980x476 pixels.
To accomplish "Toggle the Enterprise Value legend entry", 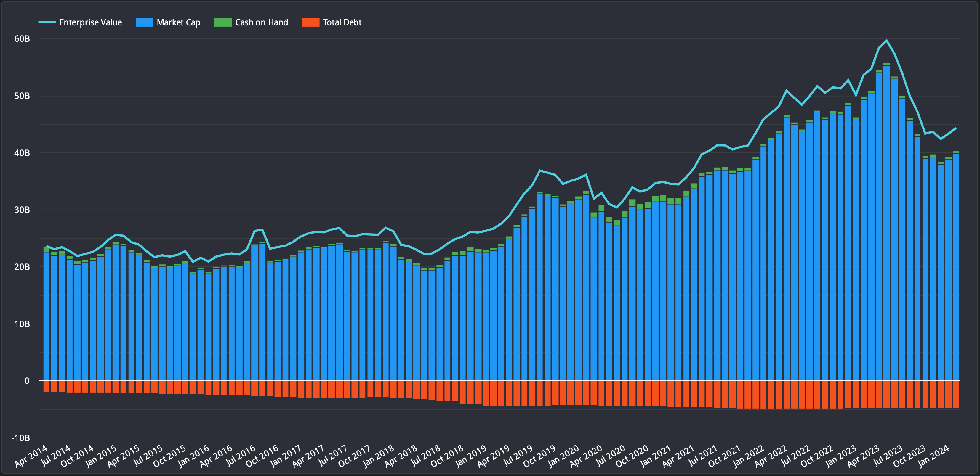I will [91, 22].
